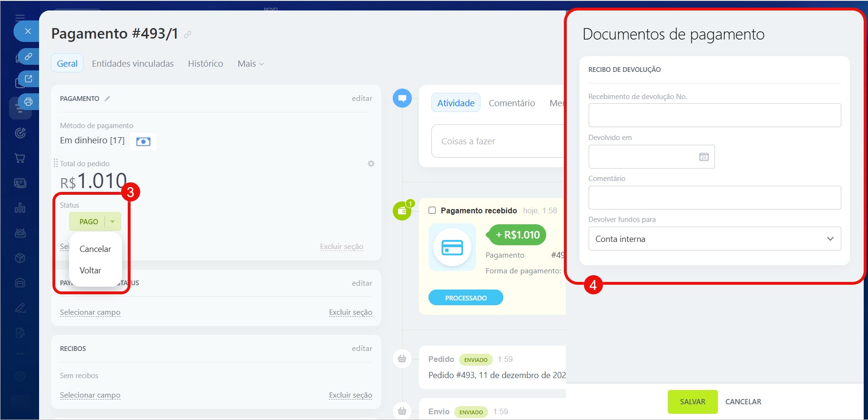Screen dimensions: 868x420
Task: Switch to Entidades vinculadas tab
Action: (x=133, y=64)
